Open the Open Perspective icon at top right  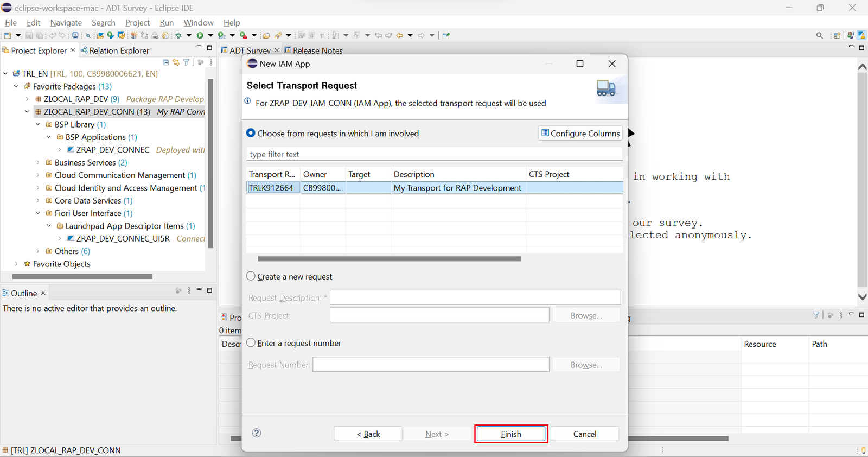pyautogui.click(x=837, y=35)
